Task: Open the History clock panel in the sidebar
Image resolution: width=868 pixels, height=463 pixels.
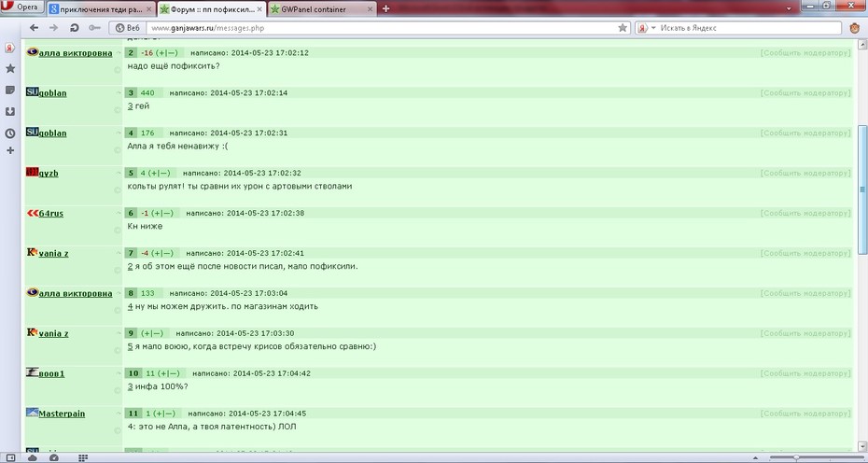Action: pos(10,133)
